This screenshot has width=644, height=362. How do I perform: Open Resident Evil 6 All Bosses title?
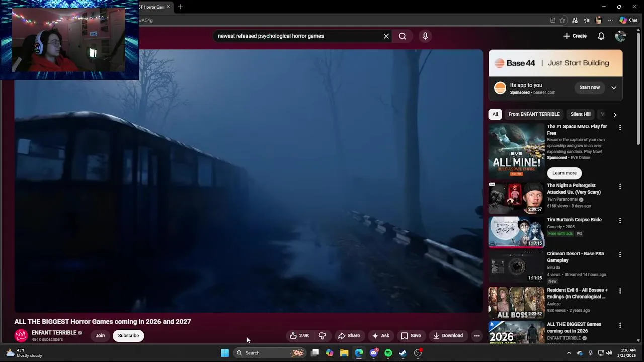[x=577, y=294]
